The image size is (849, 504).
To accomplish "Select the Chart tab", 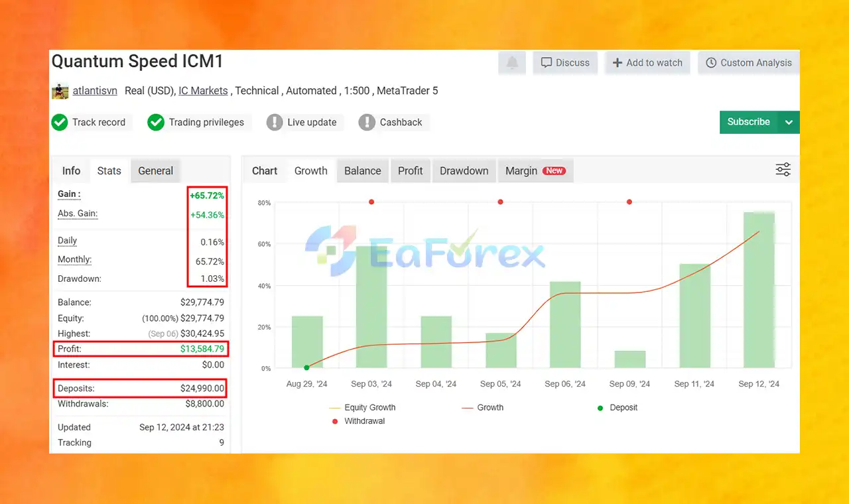I will (265, 170).
